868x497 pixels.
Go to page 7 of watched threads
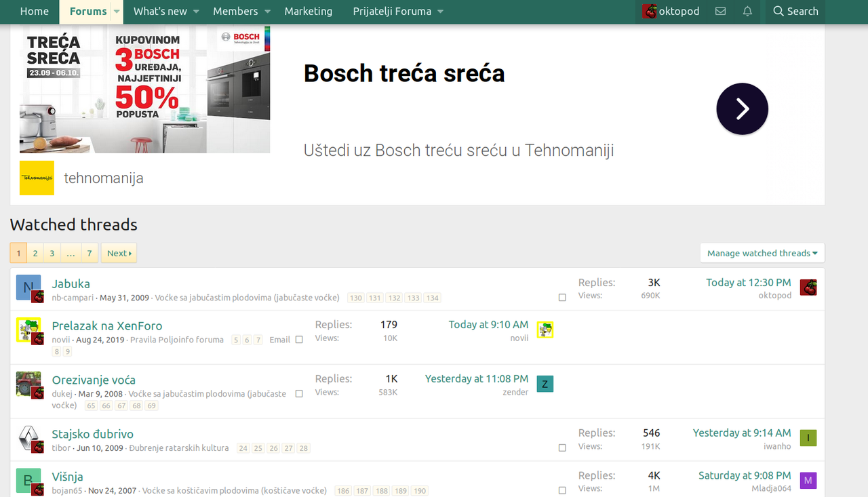(x=90, y=253)
